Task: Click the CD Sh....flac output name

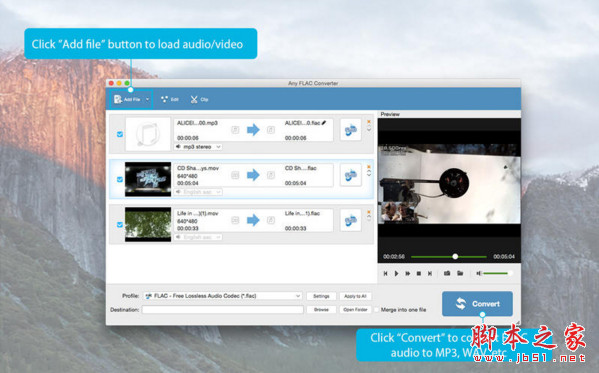Action: click(x=301, y=168)
